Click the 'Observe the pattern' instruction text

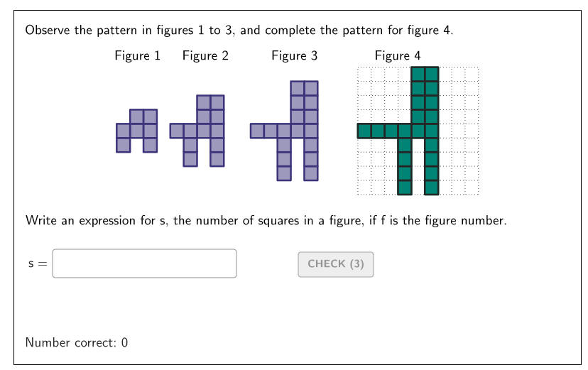239,31
